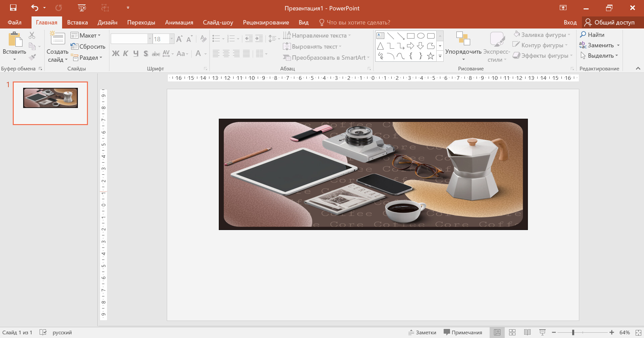Screen dimensions: 644x338
Task: Click the Paste clipboard icon
Action: coord(15,39)
